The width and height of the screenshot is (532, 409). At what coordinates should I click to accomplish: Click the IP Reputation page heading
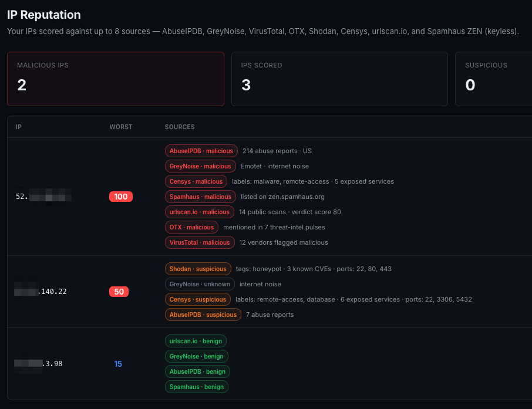click(44, 15)
